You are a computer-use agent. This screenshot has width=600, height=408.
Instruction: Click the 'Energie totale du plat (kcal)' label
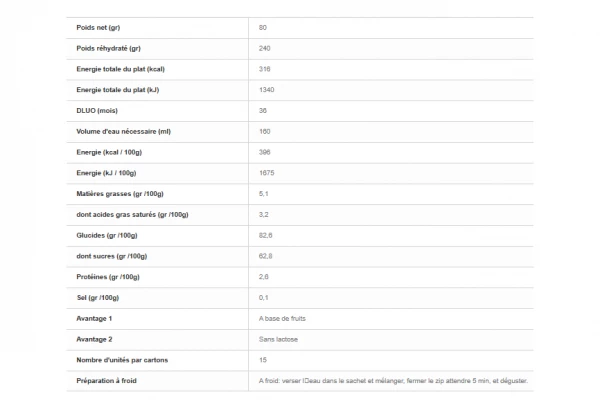120,69
